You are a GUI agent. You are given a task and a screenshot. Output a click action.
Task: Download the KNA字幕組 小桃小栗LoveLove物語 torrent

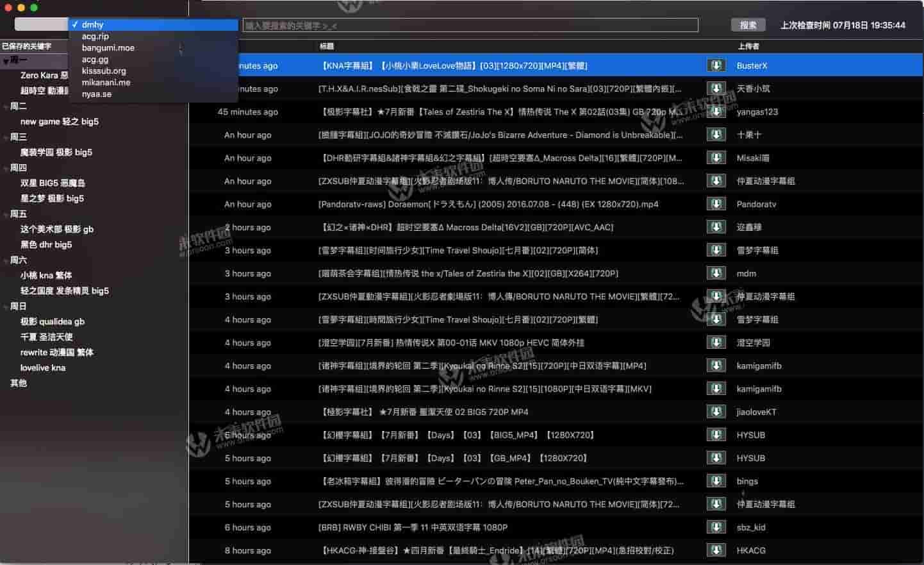(716, 65)
